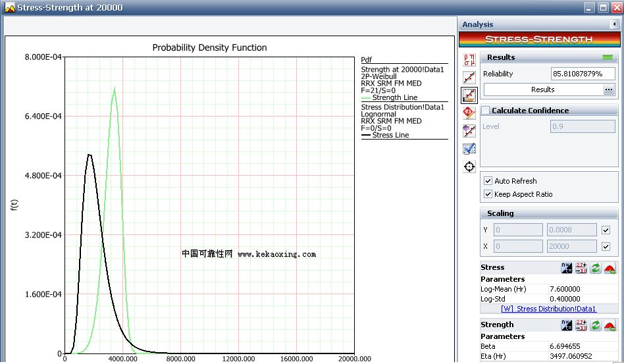
Task: Click the Analysis panel title
Action: pyautogui.click(x=478, y=24)
